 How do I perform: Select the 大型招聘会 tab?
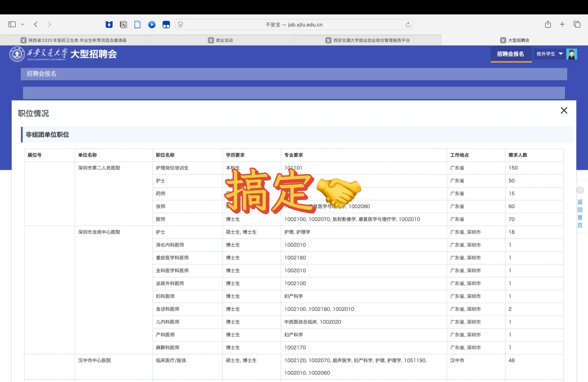click(514, 40)
